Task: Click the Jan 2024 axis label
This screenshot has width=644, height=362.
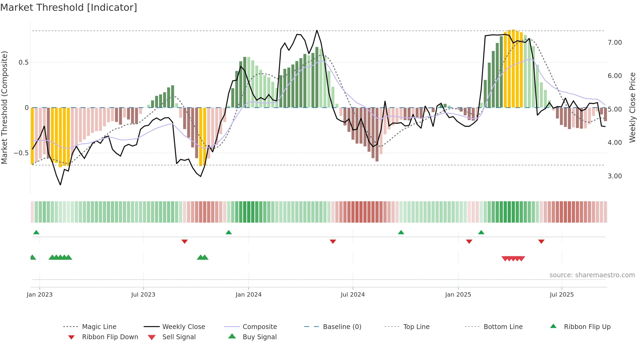Action: click(x=248, y=295)
